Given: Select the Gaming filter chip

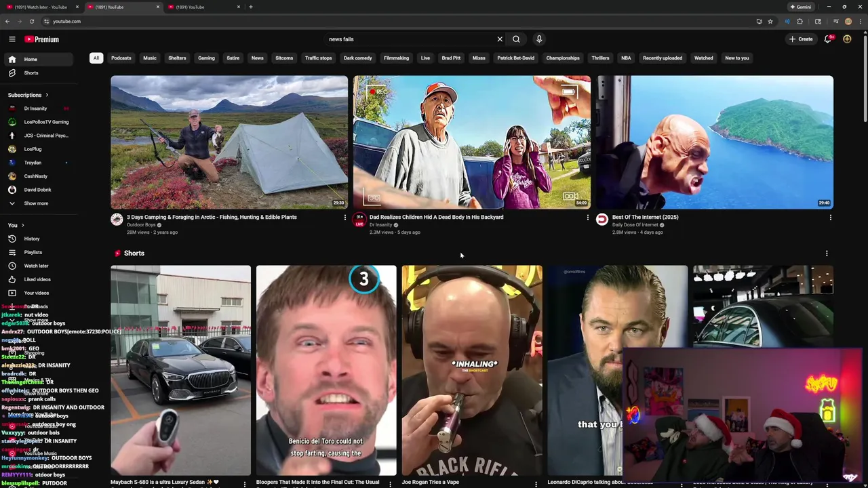Looking at the screenshot, I should tap(206, 58).
